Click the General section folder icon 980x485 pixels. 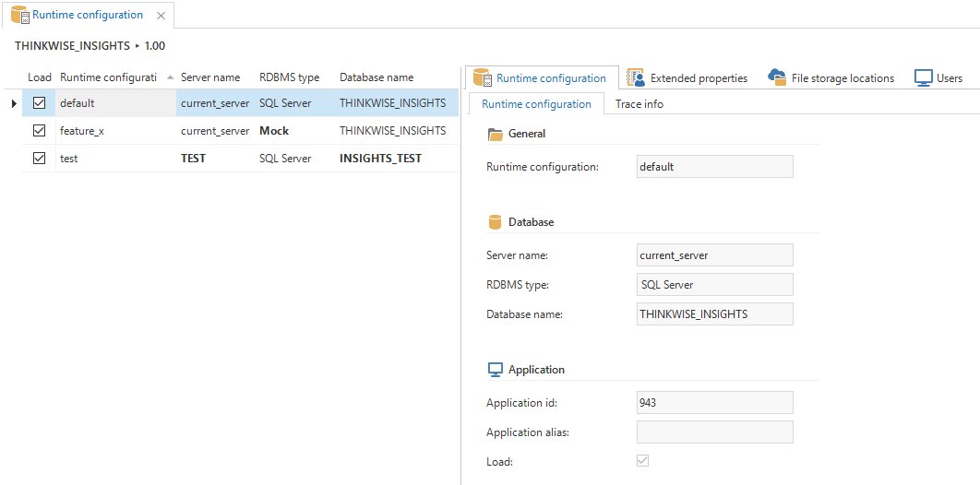pos(495,134)
